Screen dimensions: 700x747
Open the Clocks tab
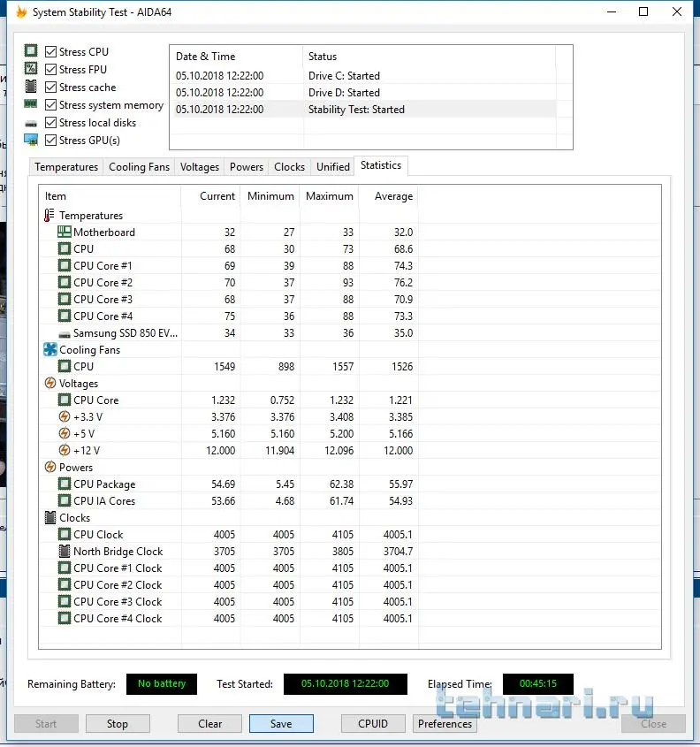[290, 167]
